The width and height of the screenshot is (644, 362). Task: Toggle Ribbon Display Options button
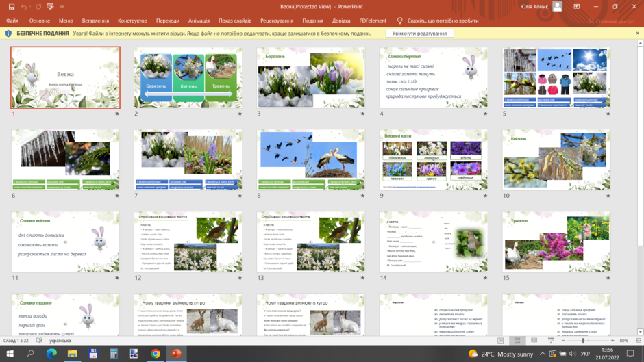577,7
